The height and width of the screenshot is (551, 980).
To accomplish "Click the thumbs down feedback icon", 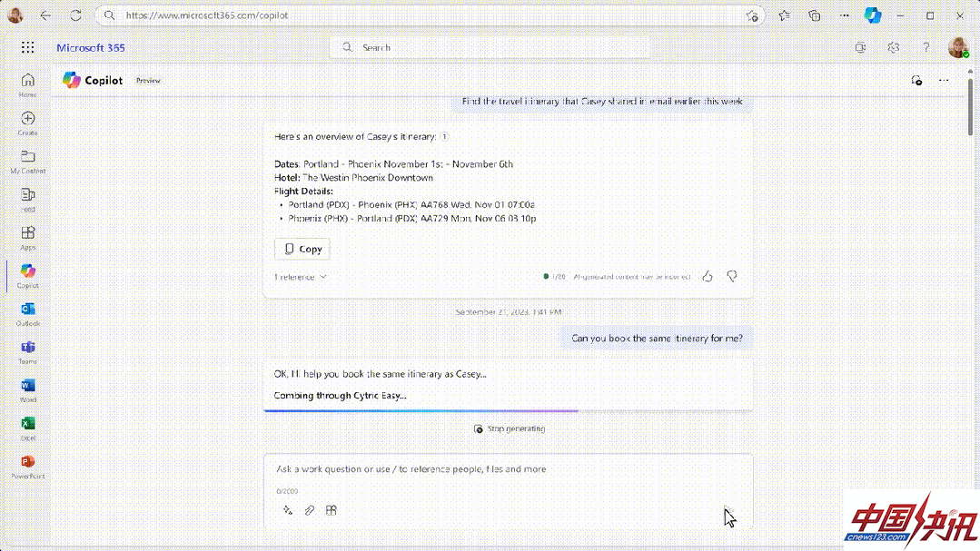I will [x=732, y=276].
